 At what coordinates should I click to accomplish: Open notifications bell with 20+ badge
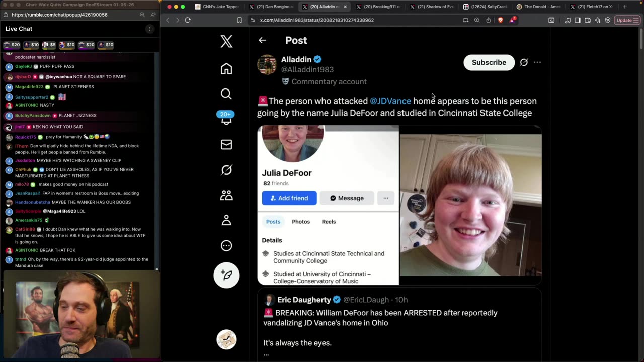pyautogui.click(x=226, y=118)
